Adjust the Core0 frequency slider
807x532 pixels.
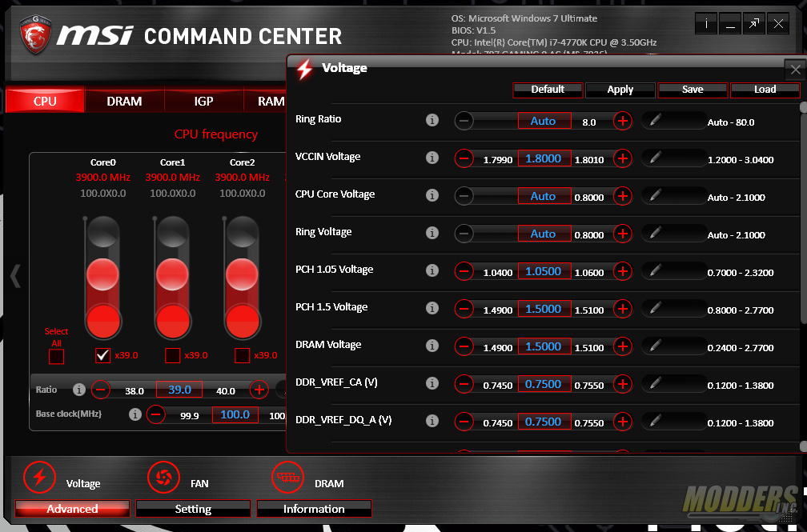(103, 275)
